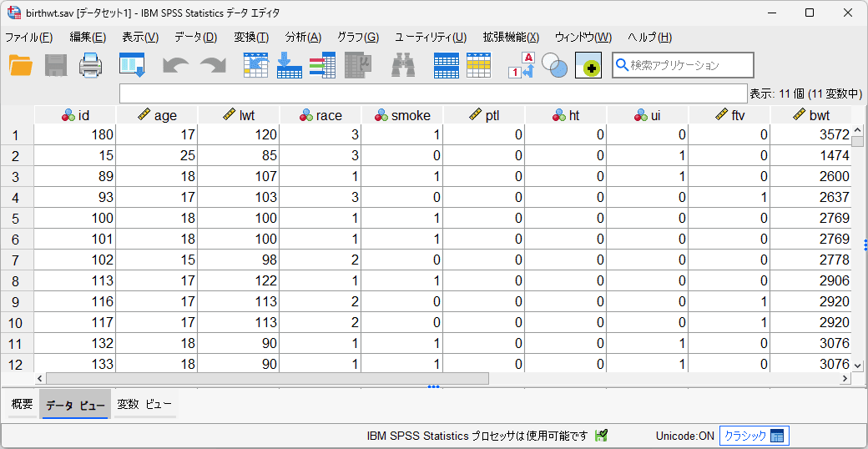Switch to the データ ビュー tab

[75, 405]
